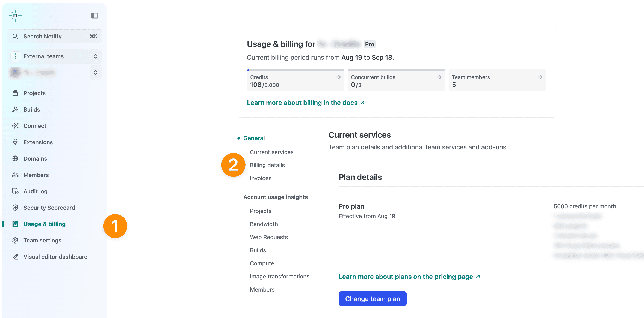Open Visual editor dashboard
Viewport: 644px width, 318px height.
click(x=55, y=257)
